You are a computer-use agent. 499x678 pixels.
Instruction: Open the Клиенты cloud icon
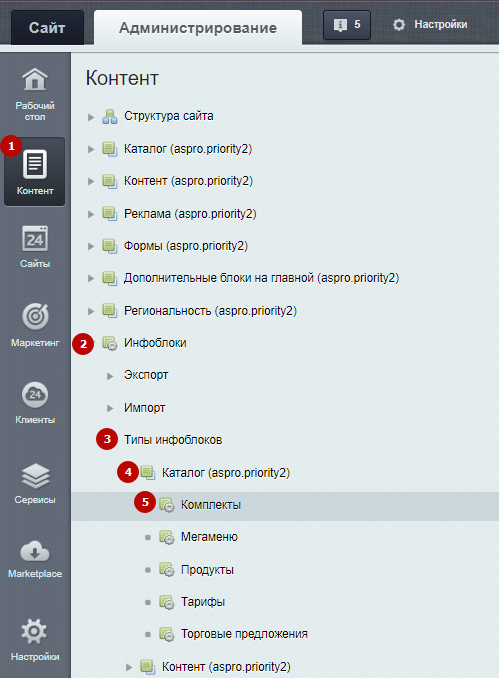pyautogui.click(x=35, y=394)
